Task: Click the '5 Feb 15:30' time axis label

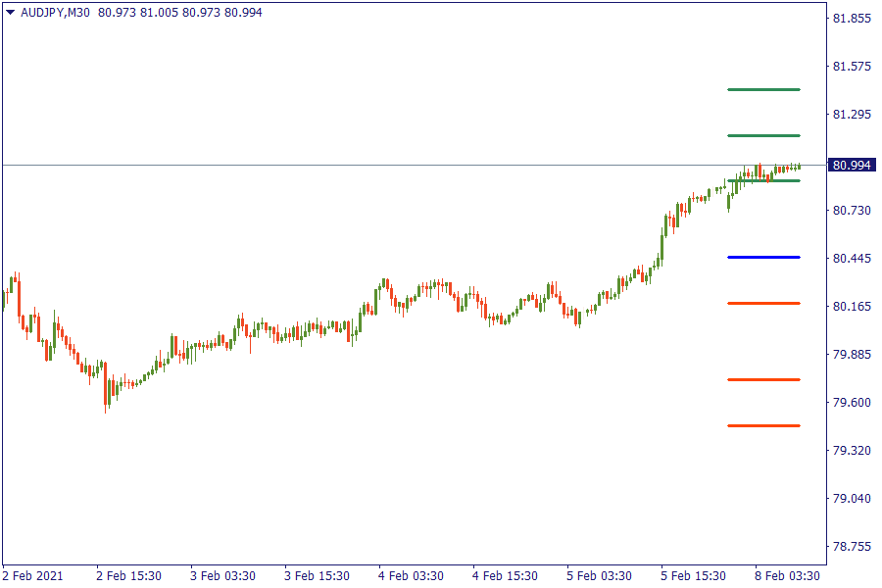Action: tap(693, 575)
